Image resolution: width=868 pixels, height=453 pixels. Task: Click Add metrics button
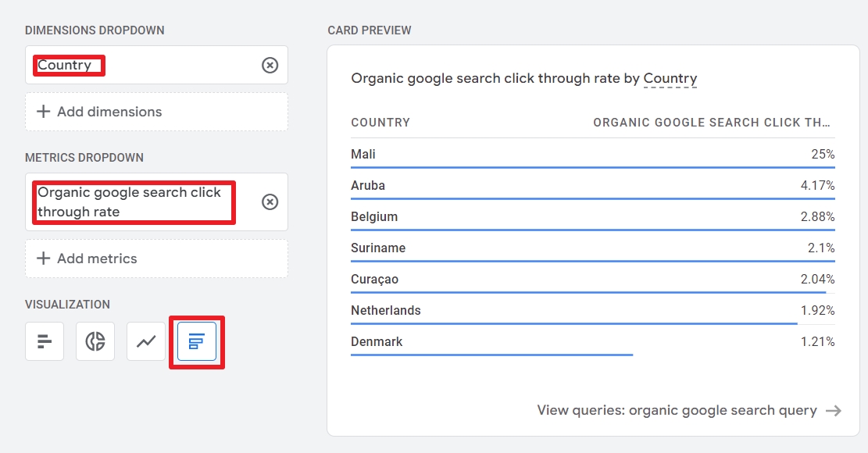(x=157, y=259)
